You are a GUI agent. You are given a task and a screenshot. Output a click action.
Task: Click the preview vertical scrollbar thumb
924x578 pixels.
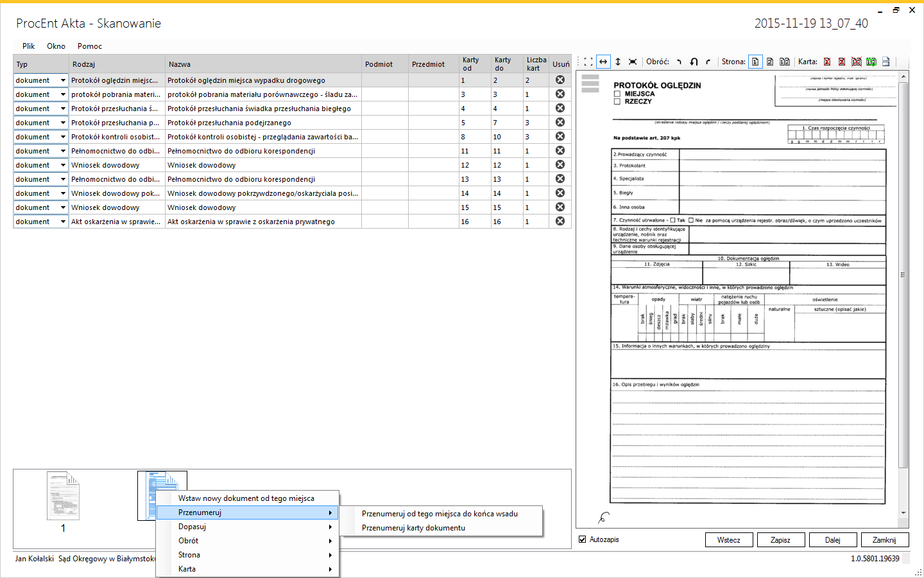[x=903, y=275]
